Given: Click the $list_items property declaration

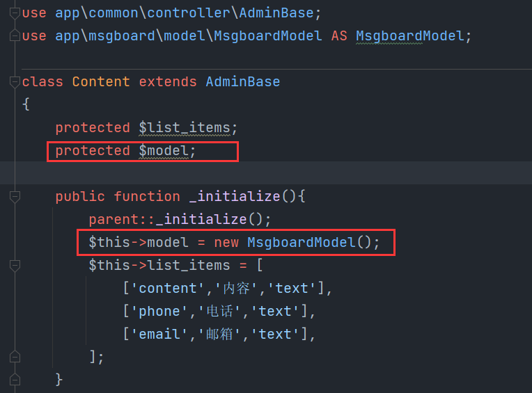Looking at the screenshot, I should point(185,128).
